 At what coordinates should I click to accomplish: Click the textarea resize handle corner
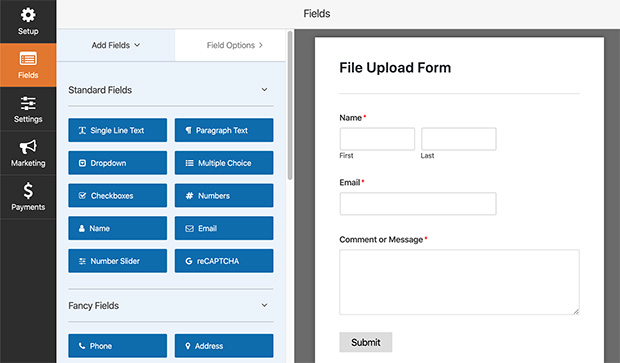click(x=576, y=311)
